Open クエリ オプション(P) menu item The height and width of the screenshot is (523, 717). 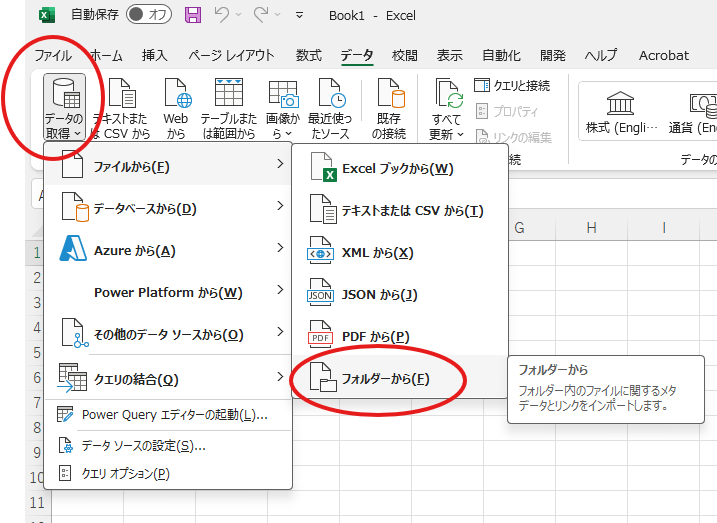point(168,473)
